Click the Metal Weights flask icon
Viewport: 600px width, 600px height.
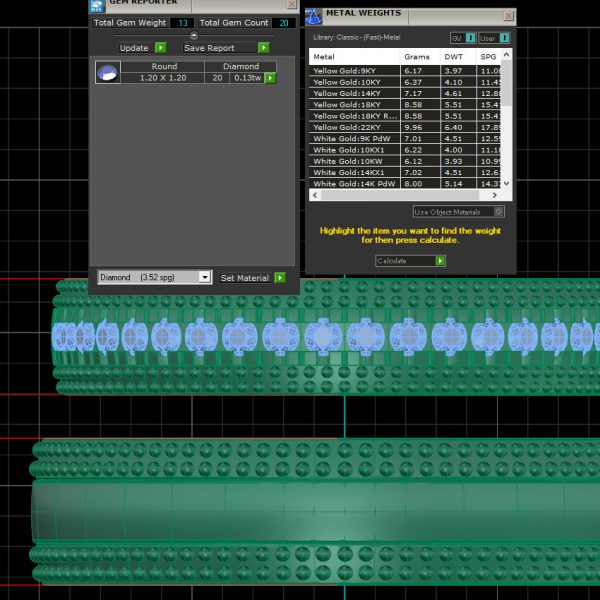314,15
